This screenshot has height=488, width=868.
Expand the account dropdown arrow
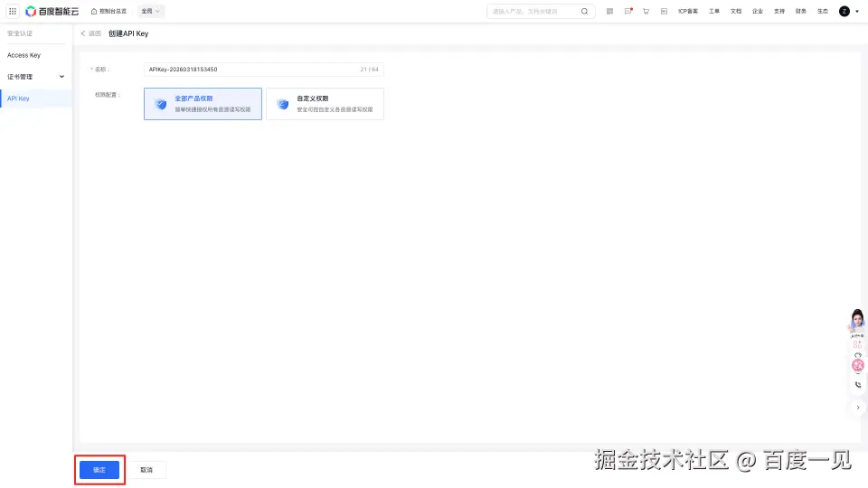pyautogui.click(x=857, y=12)
